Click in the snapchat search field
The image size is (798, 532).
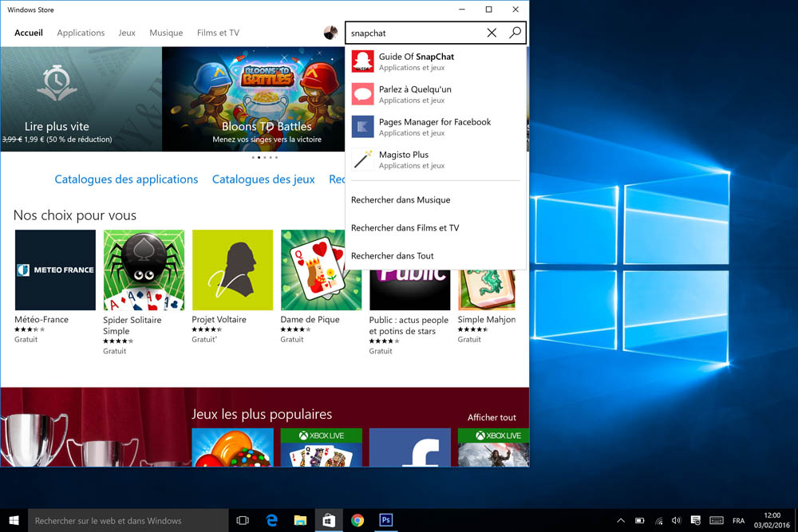(413, 33)
